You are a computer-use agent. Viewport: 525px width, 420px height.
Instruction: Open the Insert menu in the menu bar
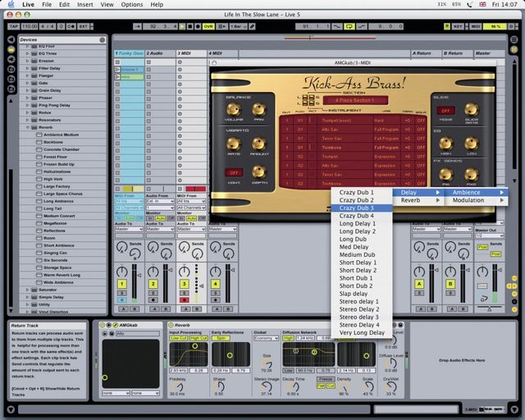click(85, 5)
